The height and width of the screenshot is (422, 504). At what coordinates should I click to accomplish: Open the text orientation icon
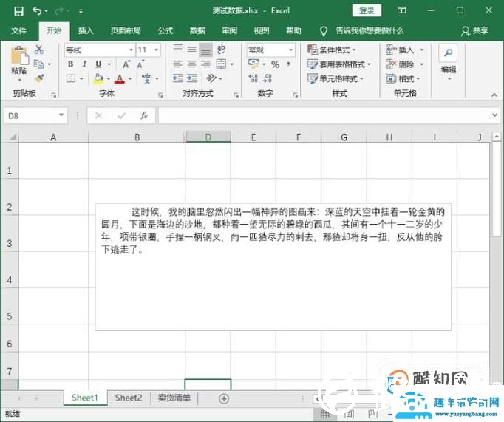point(211,78)
